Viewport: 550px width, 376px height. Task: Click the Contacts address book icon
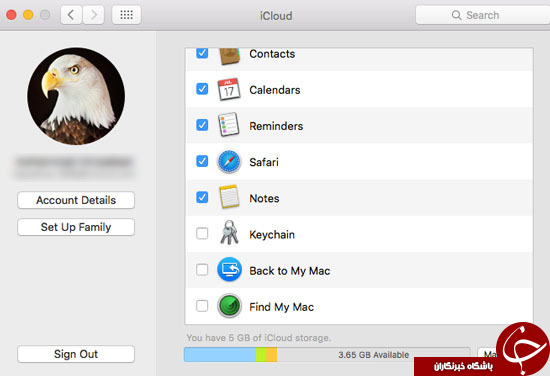click(229, 56)
